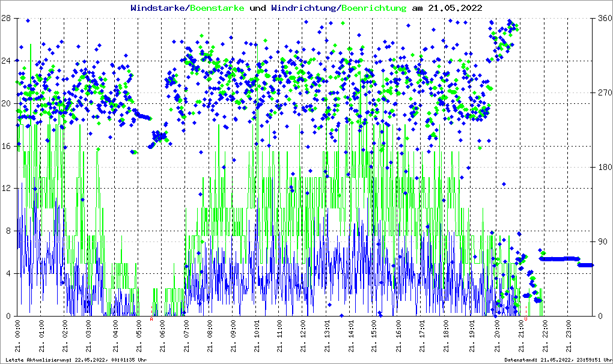Select the 180 tick on the right axis
This screenshot has width=613, height=364.
click(x=603, y=167)
